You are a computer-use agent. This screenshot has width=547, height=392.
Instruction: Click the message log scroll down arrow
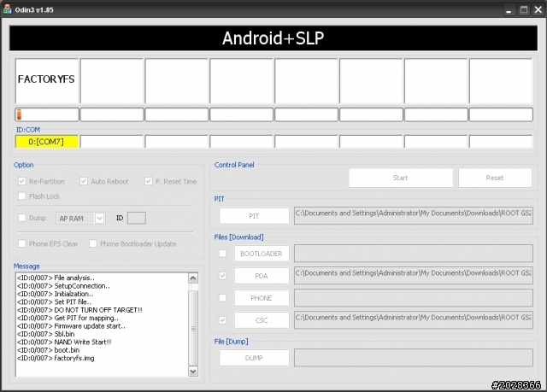193,372
